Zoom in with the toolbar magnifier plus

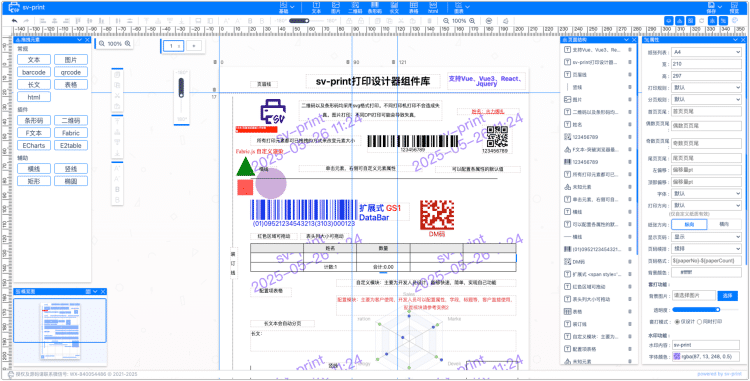pyautogui.click(x=472, y=21)
